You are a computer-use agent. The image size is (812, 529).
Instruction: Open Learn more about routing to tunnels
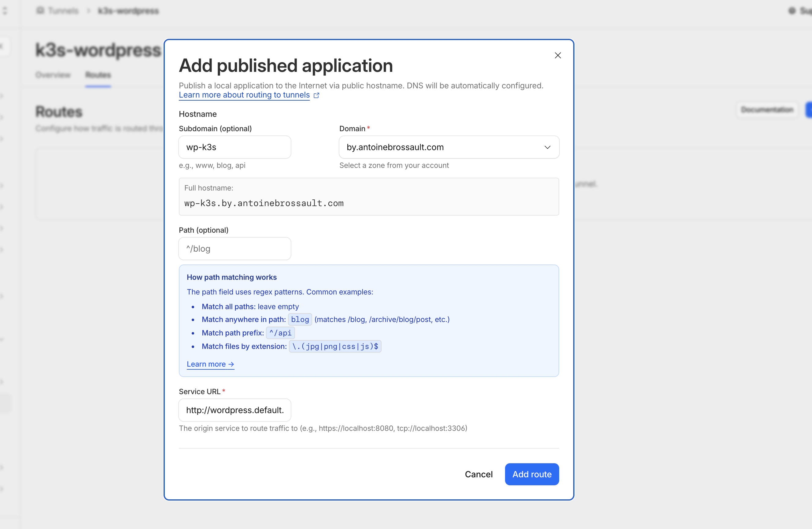point(244,95)
